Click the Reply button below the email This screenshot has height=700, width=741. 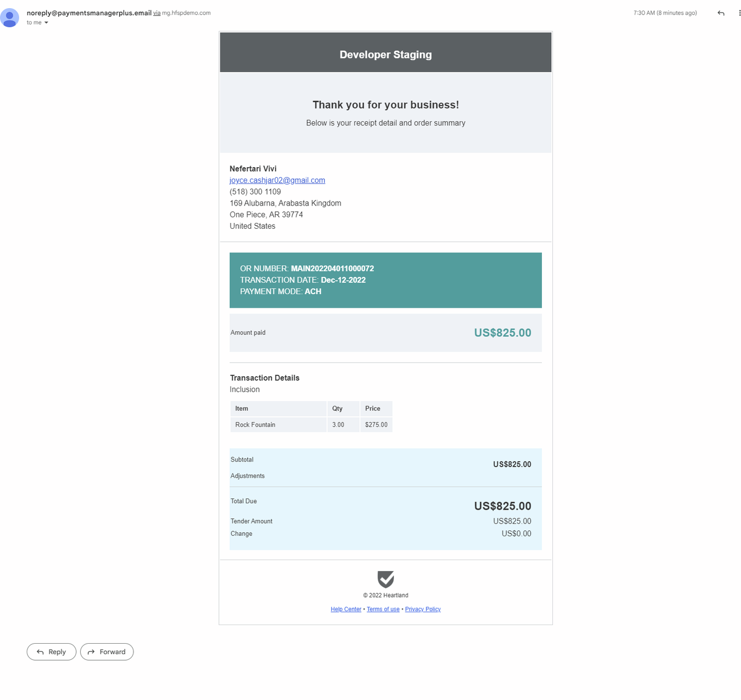point(51,652)
